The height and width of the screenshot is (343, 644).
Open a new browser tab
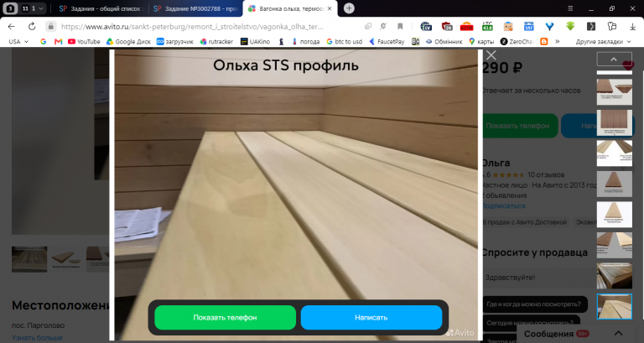(349, 8)
